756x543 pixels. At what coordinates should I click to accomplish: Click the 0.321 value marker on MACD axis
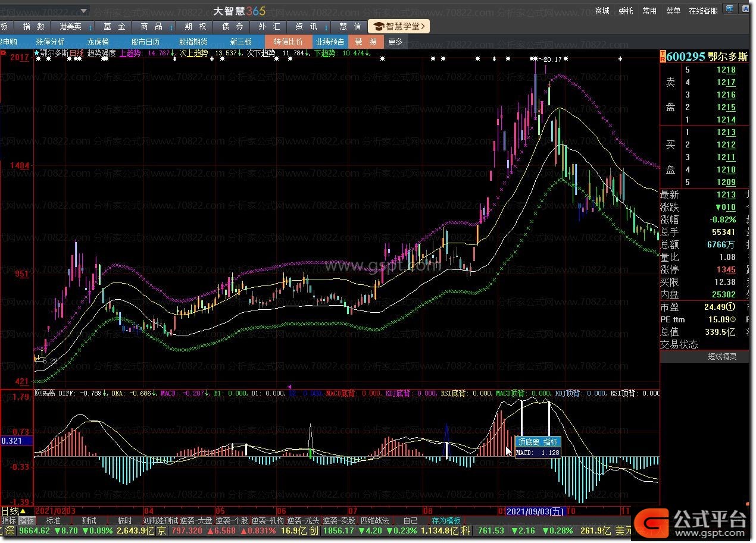coord(17,441)
